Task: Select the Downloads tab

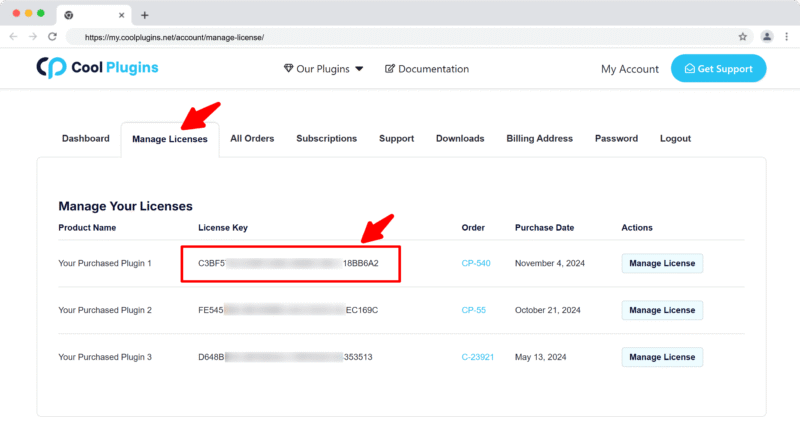Action: coord(460,138)
